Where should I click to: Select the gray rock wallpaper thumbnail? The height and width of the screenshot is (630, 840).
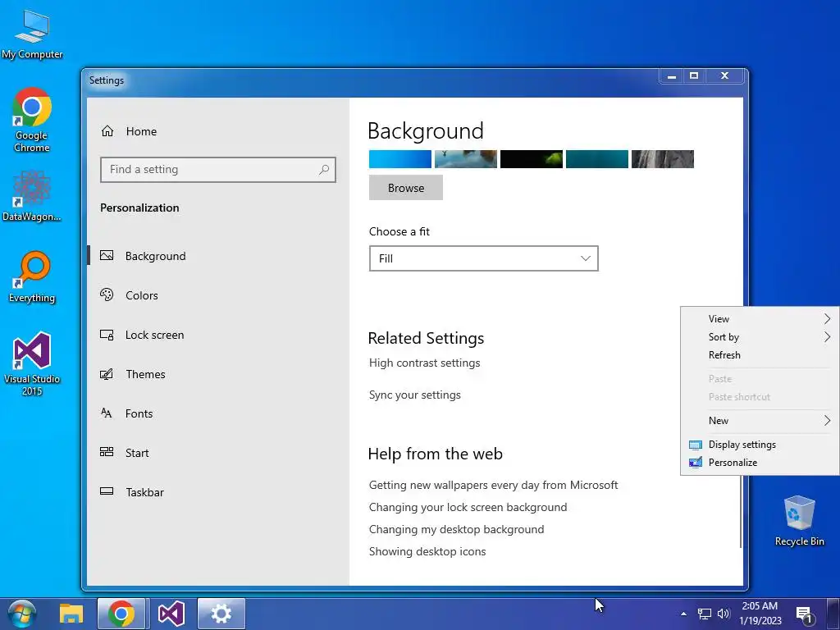[x=663, y=159]
